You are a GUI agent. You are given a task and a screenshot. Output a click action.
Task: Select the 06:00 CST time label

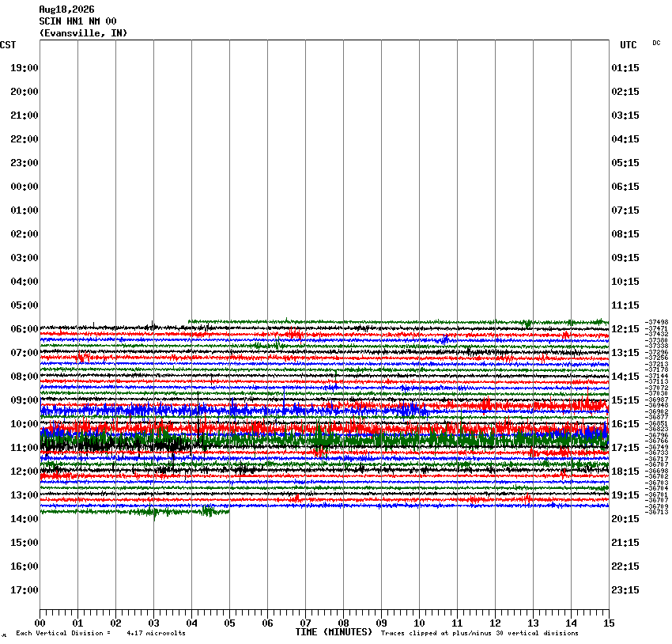(x=25, y=329)
